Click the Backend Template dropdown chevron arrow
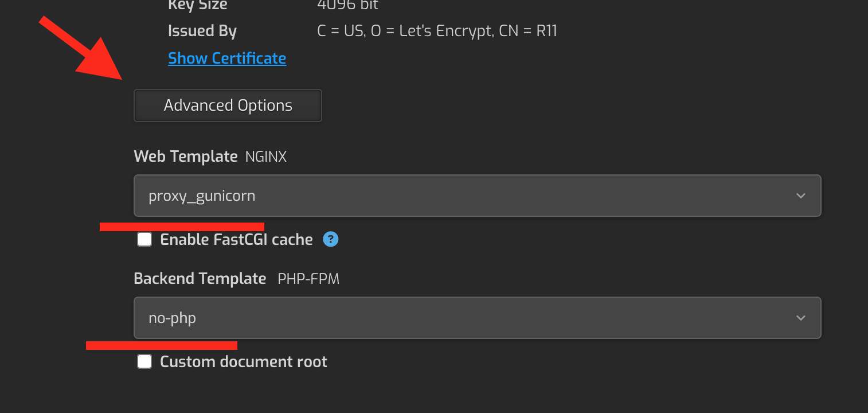The image size is (868, 413). [801, 318]
